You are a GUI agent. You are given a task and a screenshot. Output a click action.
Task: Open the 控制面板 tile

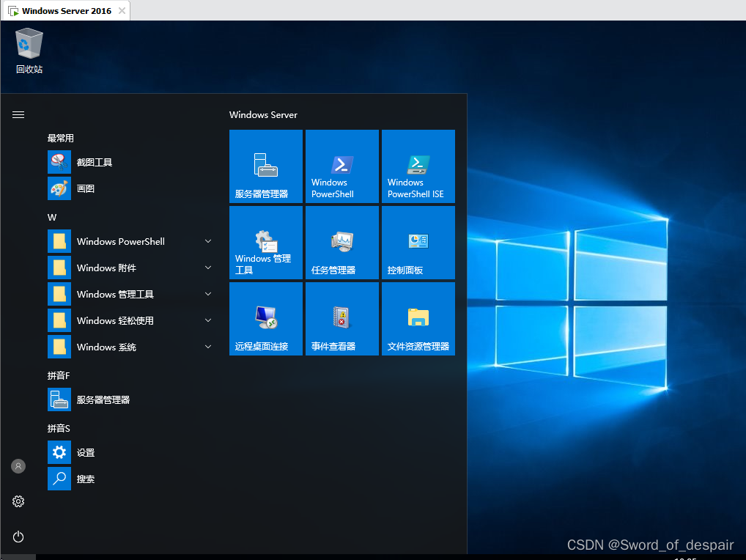click(418, 243)
